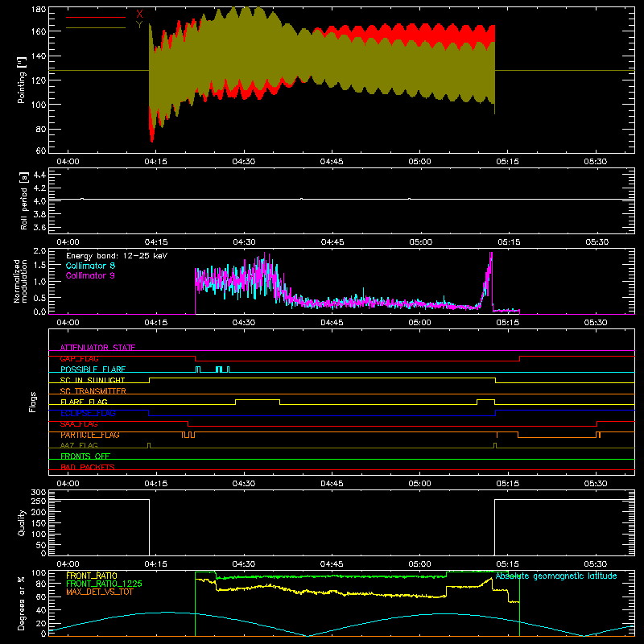Click the SC_IN_SUNLIGHT flag label

[93, 380]
